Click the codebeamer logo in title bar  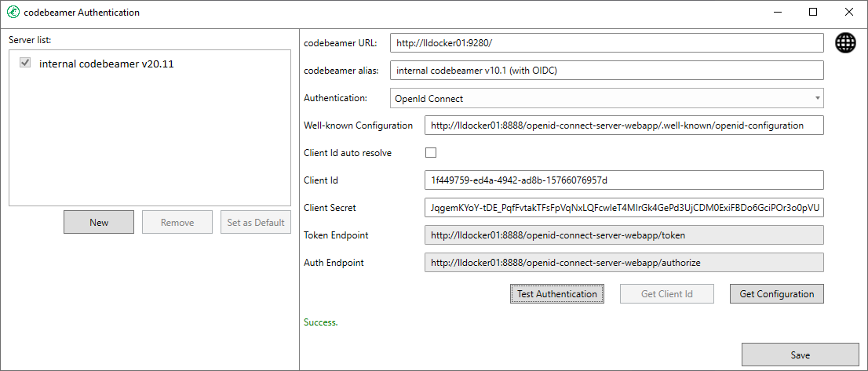pos(13,13)
